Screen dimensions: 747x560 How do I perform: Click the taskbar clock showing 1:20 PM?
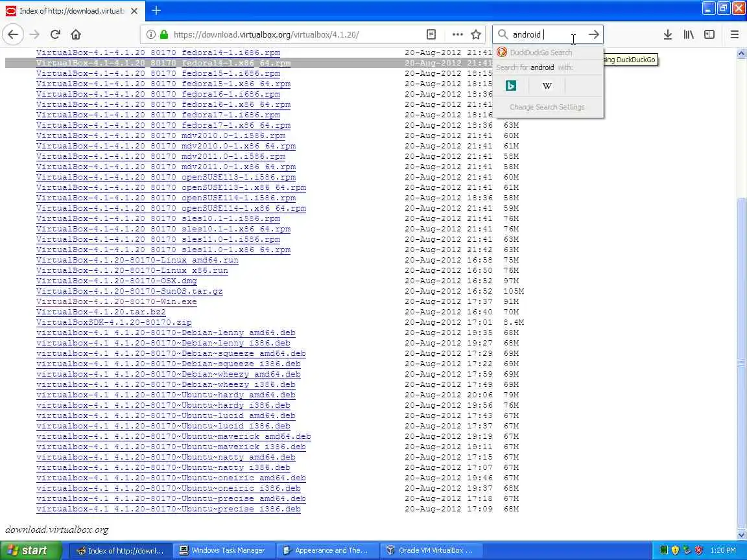pyautogui.click(x=723, y=550)
